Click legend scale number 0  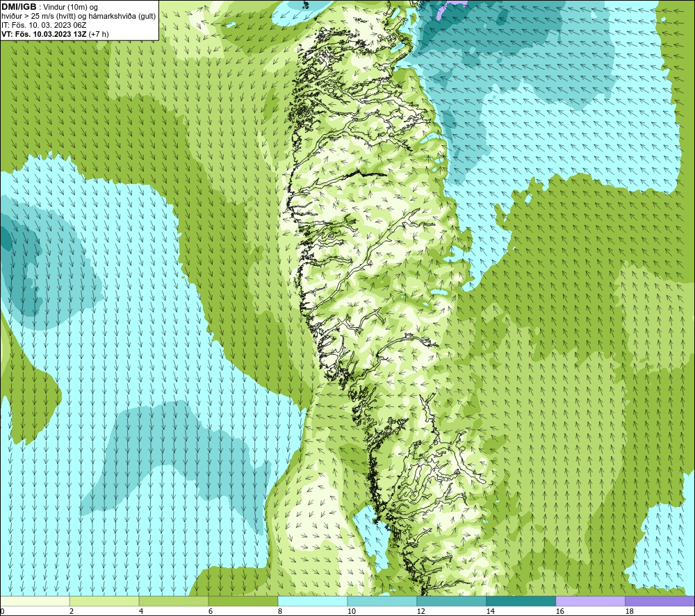pos(2,612)
